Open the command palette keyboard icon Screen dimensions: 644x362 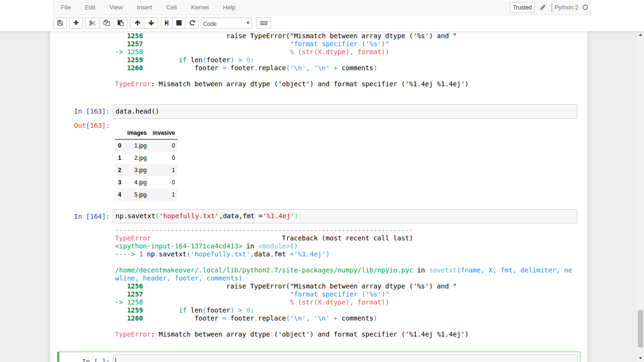pos(264,23)
